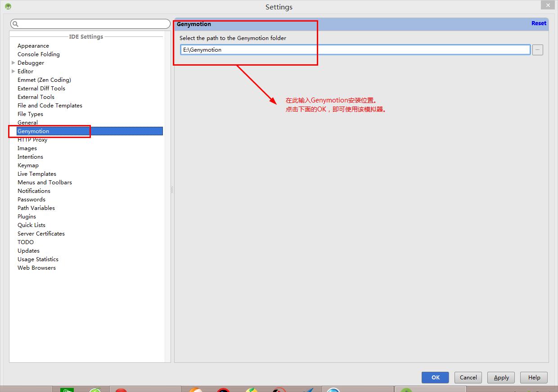
Task: Click the 'Select the path to the Genymotion folder' label
Action: tap(233, 38)
